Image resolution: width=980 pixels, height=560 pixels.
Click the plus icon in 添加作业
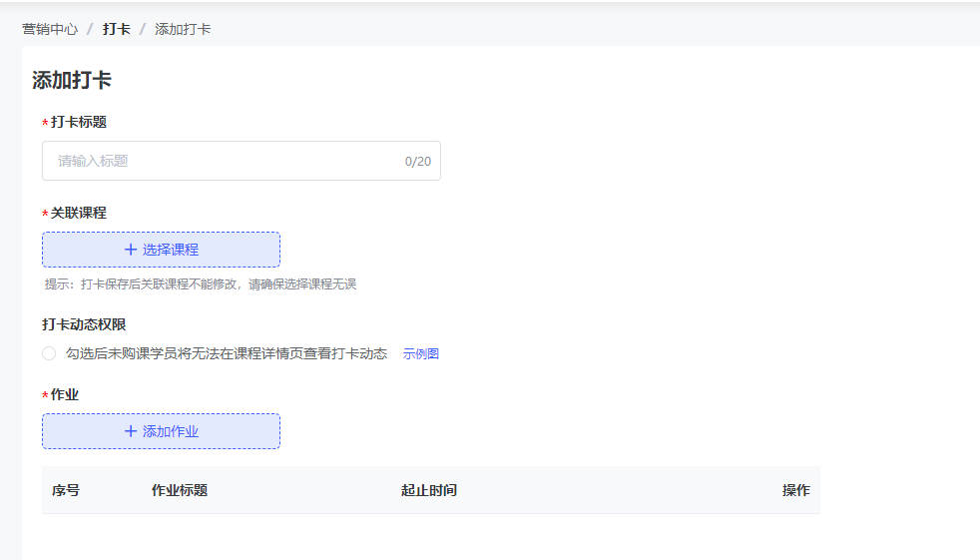(x=130, y=431)
